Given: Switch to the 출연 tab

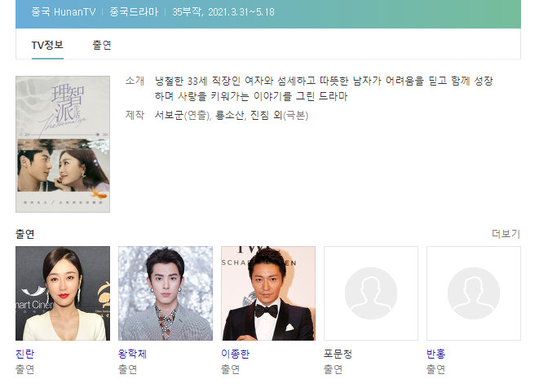Looking at the screenshot, I should click(x=102, y=45).
